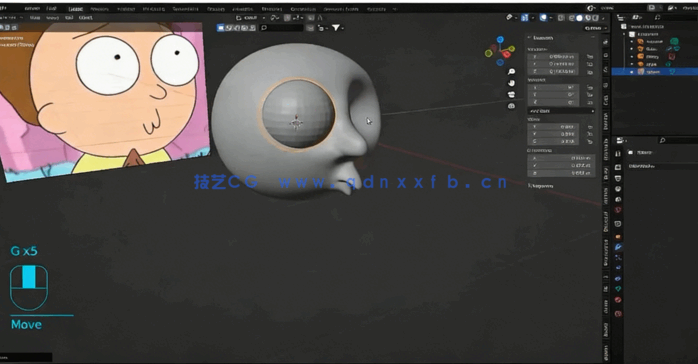The width and height of the screenshot is (698, 364).
Task: Lock the Location Z field
Action: point(590,72)
